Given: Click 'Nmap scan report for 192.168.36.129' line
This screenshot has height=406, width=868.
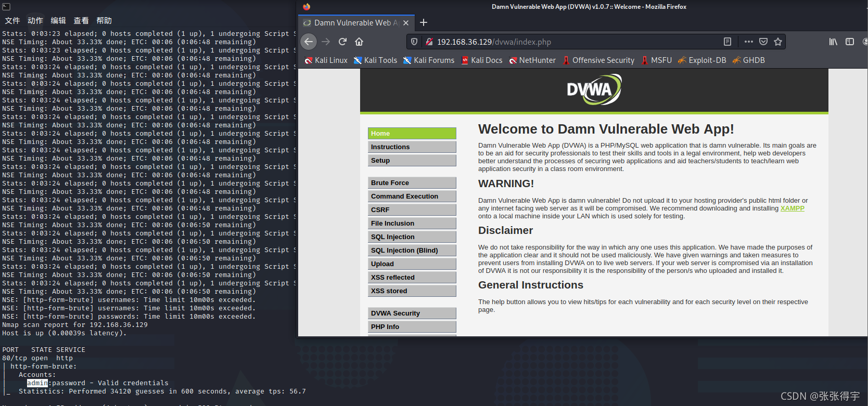Looking at the screenshot, I should pos(75,325).
